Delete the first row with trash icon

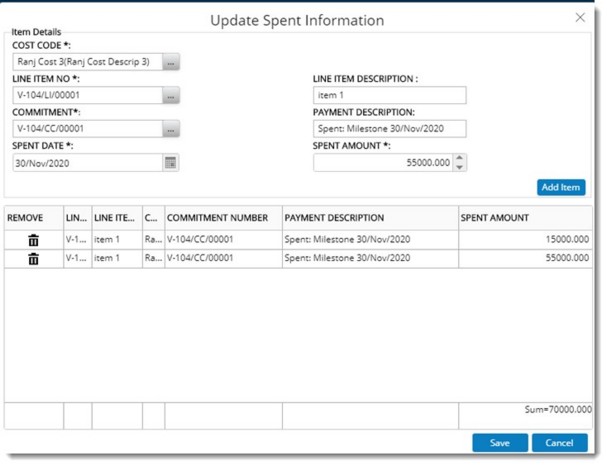pos(33,240)
